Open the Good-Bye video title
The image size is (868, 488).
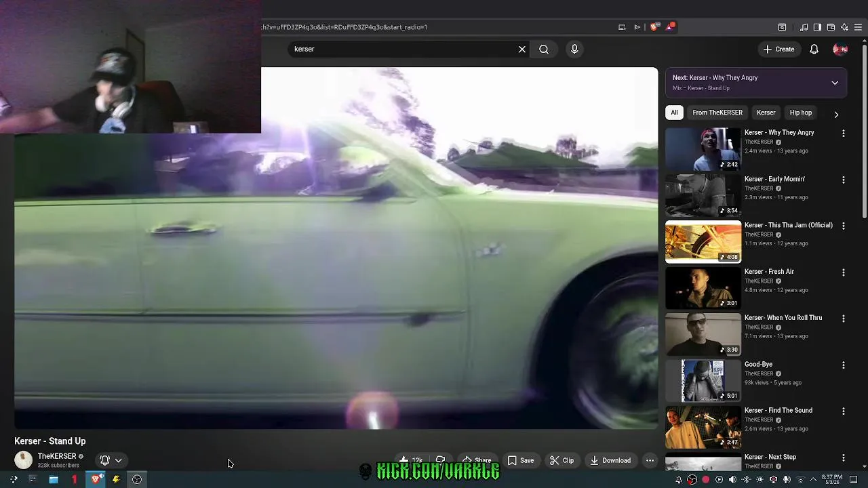[758, 364]
